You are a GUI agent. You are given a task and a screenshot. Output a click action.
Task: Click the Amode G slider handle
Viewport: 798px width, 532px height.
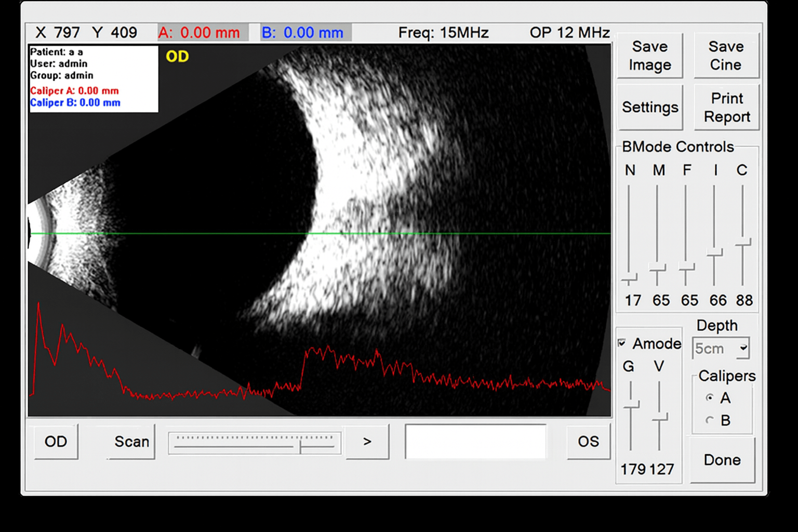coord(631,405)
